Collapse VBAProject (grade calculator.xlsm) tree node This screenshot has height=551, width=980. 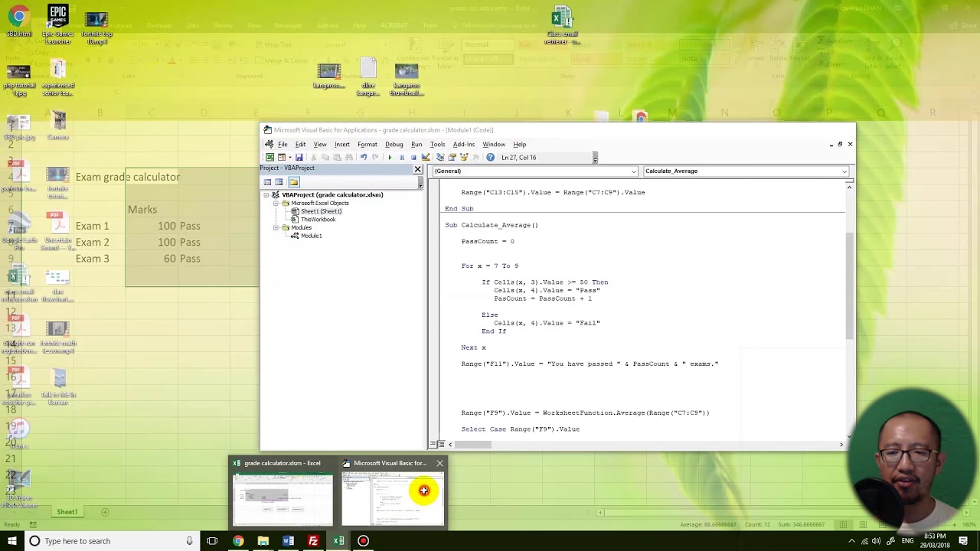point(266,195)
